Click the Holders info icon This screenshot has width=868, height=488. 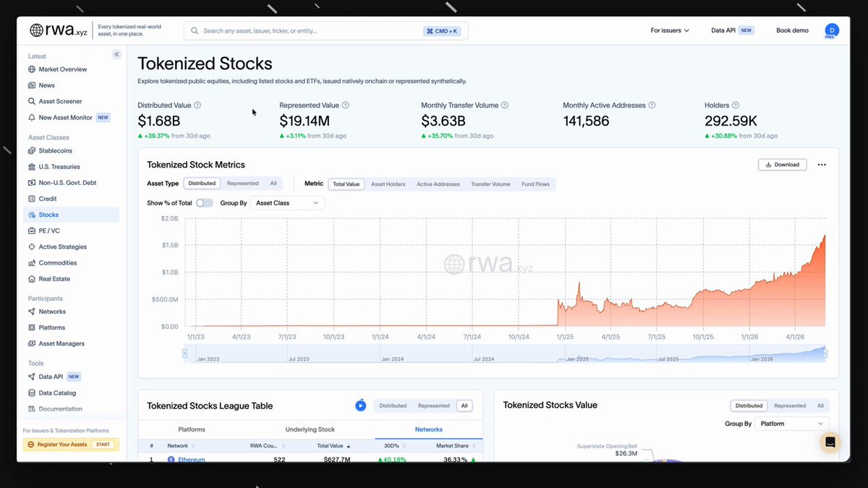(736, 106)
